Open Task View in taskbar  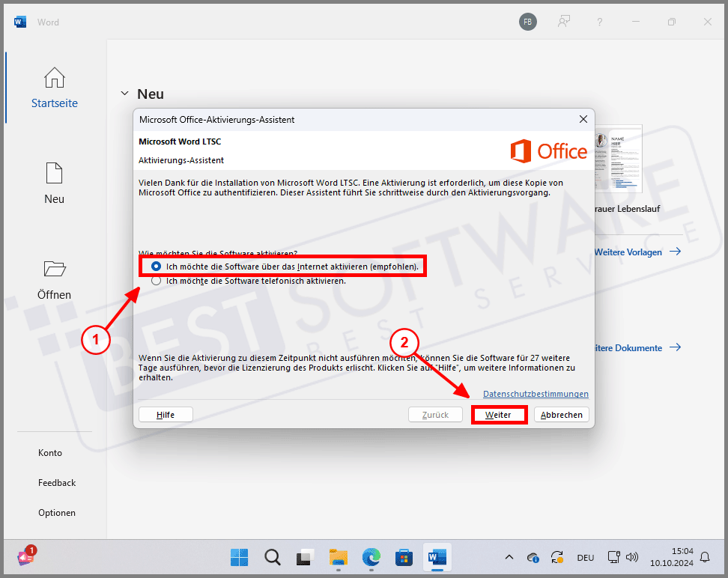(x=305, y=557)
